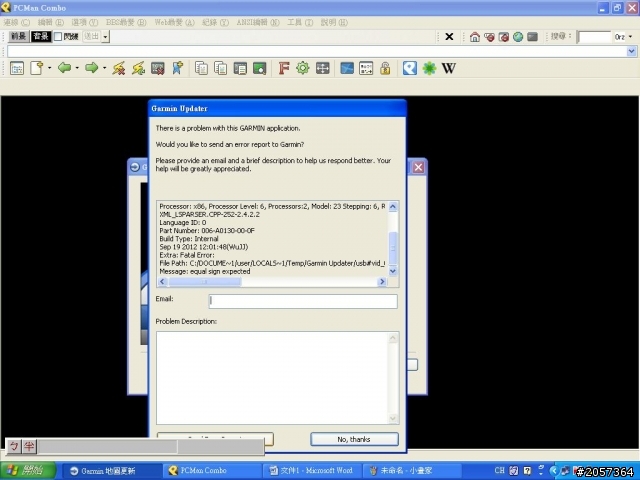Click the green forward arrow icon
Screen dimensions: 640x480
point(91,68)
